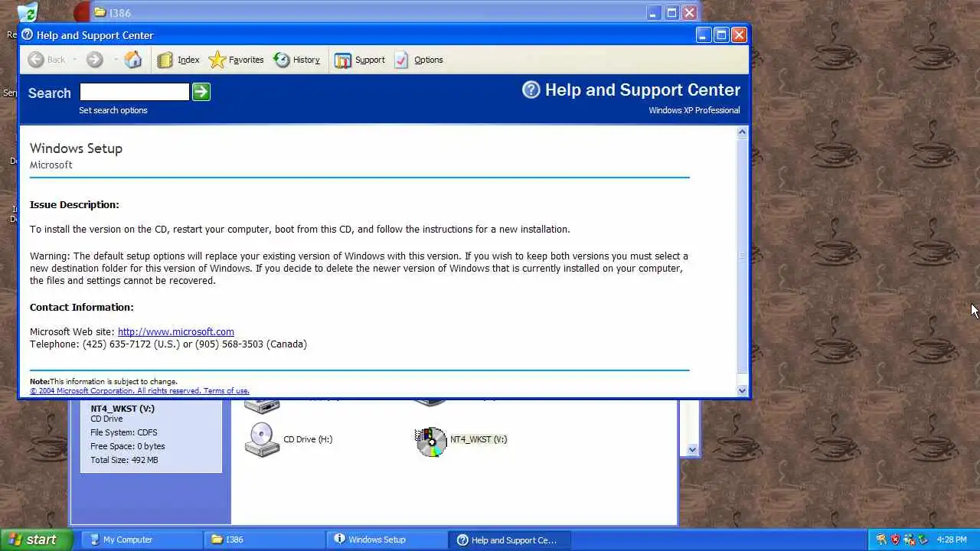980x551 pixels.
Task: Expand the Back button history dropdown arrow
Action: click(x=74, y=60)
